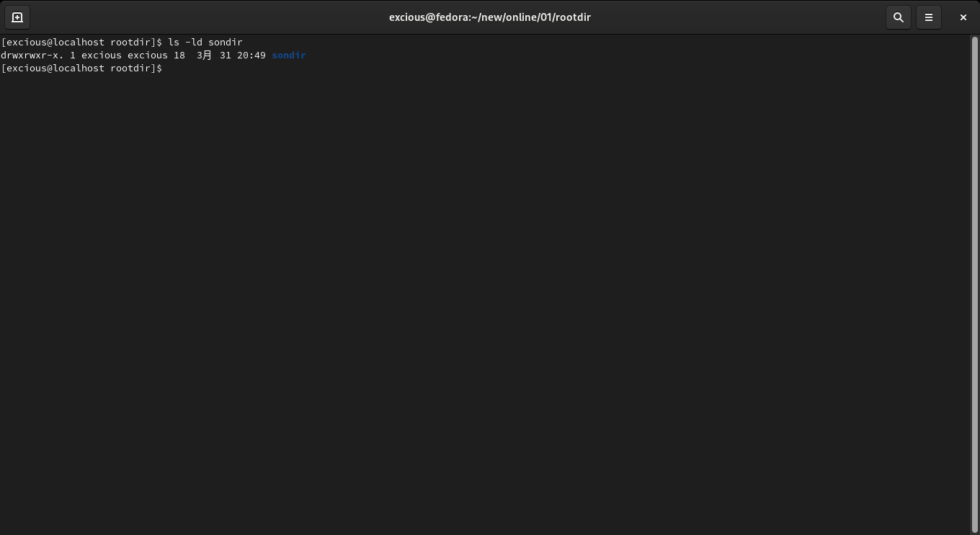Click the size value '18' in listing
This screenshot has height=535, width=980.
pos(179,56)
